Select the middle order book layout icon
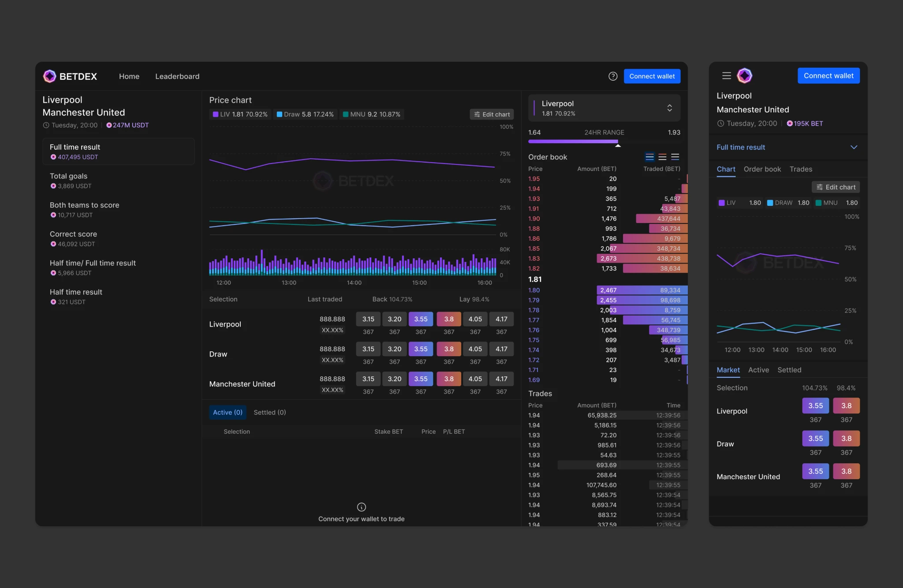903x588 pixels. (662, 156)
